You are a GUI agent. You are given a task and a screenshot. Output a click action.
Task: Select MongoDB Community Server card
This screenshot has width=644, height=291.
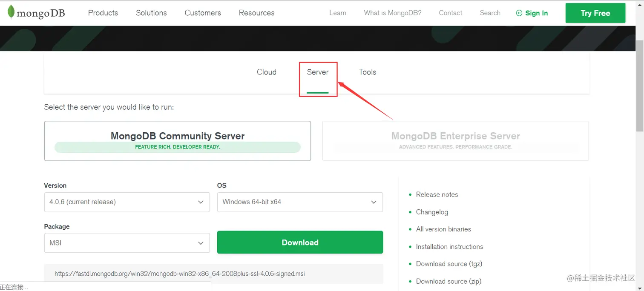(178, 141)
